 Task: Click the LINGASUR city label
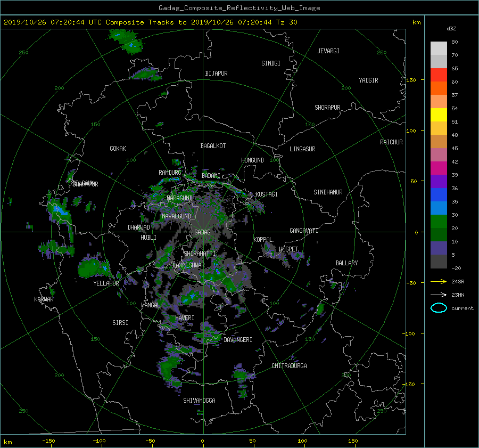pyautogui.click(x=302, y=149)
